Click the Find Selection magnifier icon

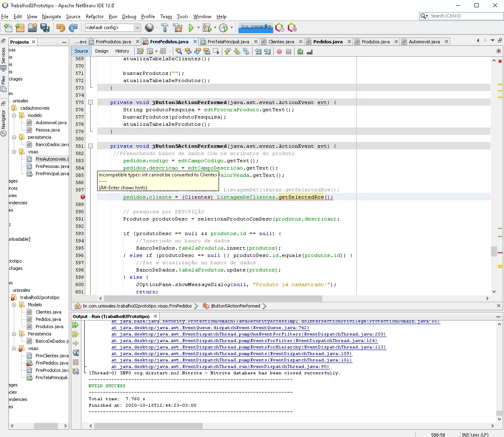click(179, 51)
